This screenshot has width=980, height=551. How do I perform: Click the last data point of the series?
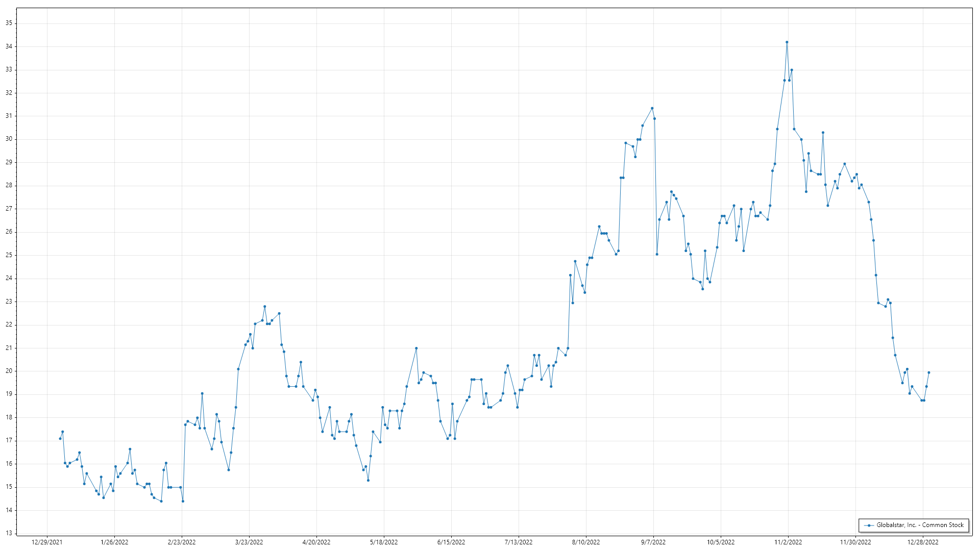(x=928, y=372)
